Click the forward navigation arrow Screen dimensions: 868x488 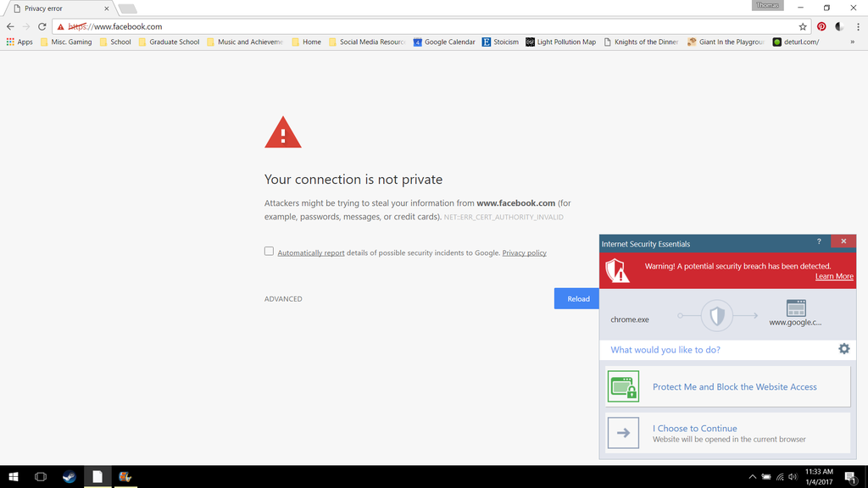26,26
